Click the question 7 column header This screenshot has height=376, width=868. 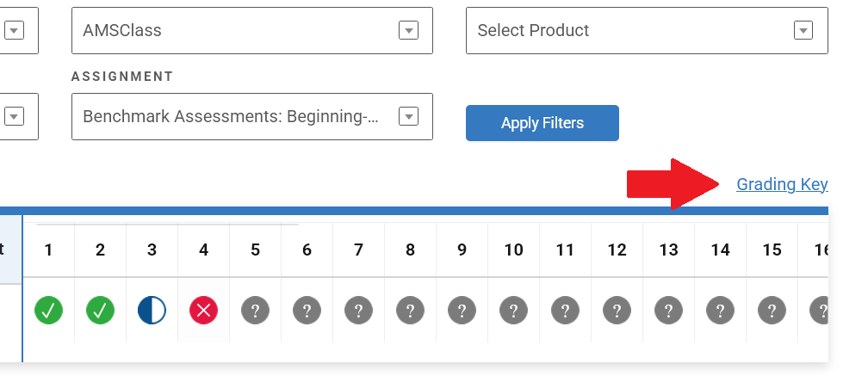(x=359, y=250)
